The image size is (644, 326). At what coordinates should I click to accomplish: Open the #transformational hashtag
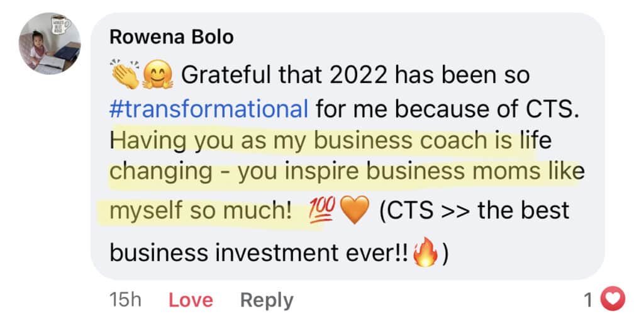[209, 108]
